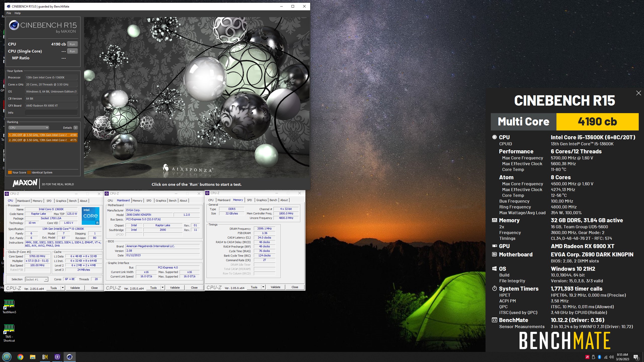Click Close button in right CPU-Z window
The width and height of the screenshot is (644, 362).
click(295, 287)
